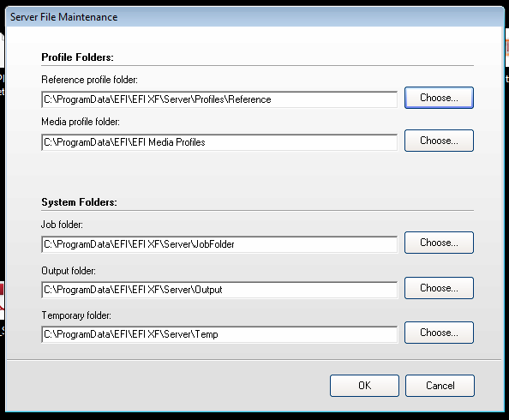Click the 'Temporary folder:' label
Screen dimensions: 509x420
[x=76, y=315]
